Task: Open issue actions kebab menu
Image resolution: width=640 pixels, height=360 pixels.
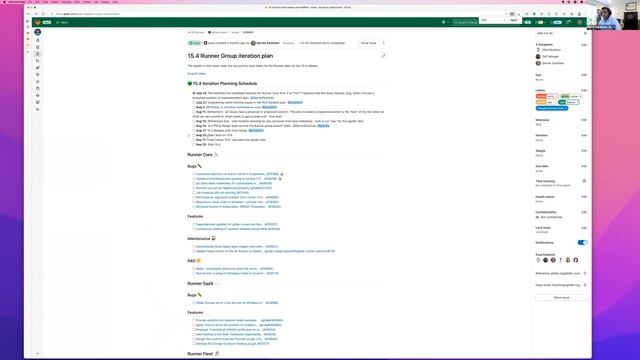Action: 384,43
